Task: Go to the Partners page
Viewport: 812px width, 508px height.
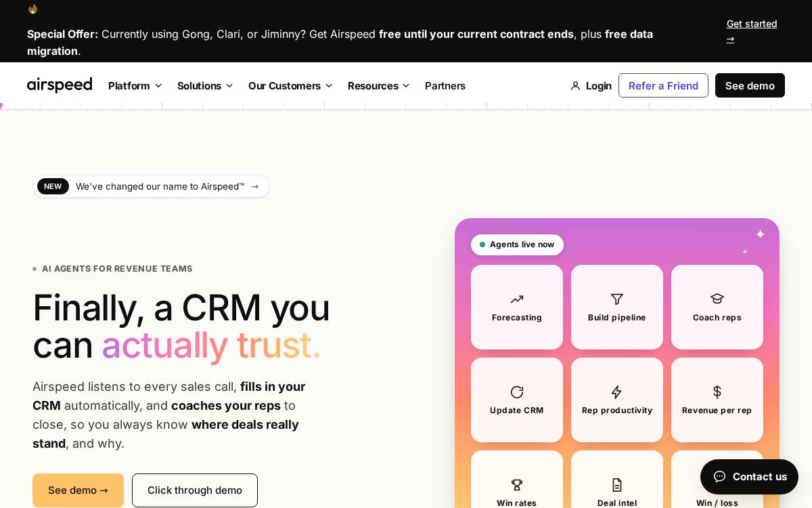Action: pyautogui.click(x=445, y=86)
